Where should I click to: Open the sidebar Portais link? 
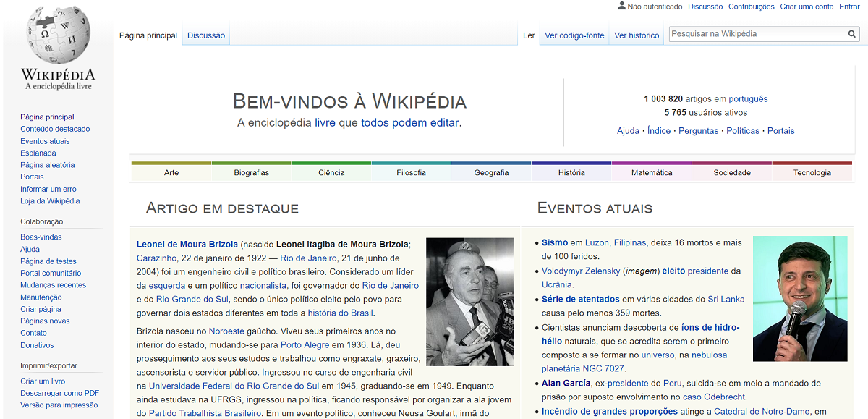pyautogui.click(x=32, y=177)
